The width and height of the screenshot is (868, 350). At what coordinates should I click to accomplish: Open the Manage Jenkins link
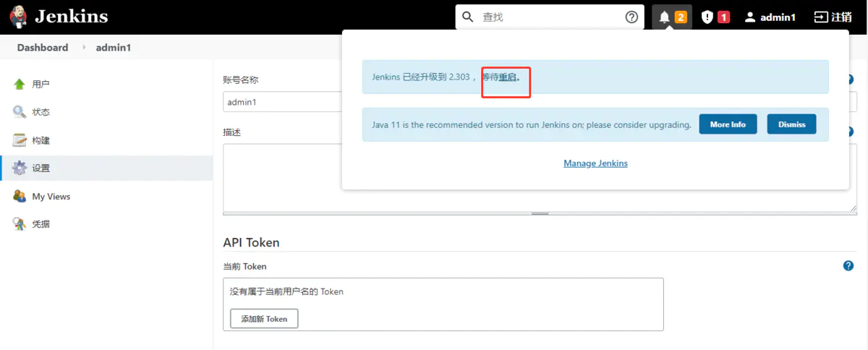tap(595, 163)
